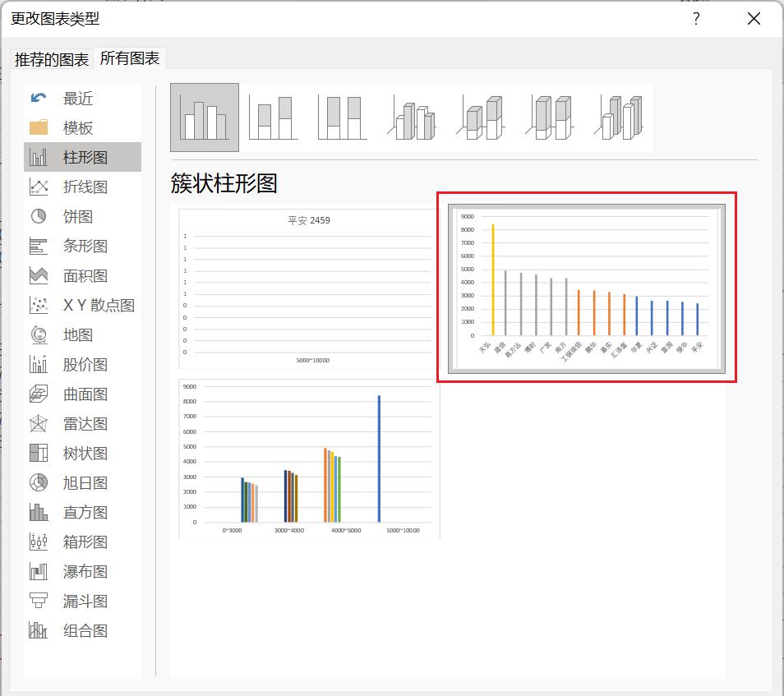Select the 直方图 histogram category

coord(82,512)
